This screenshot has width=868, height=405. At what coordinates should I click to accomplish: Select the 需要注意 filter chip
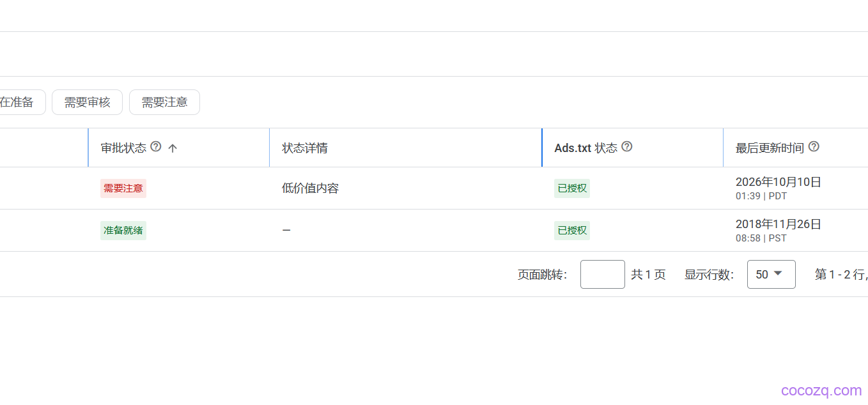coord(164,102)
